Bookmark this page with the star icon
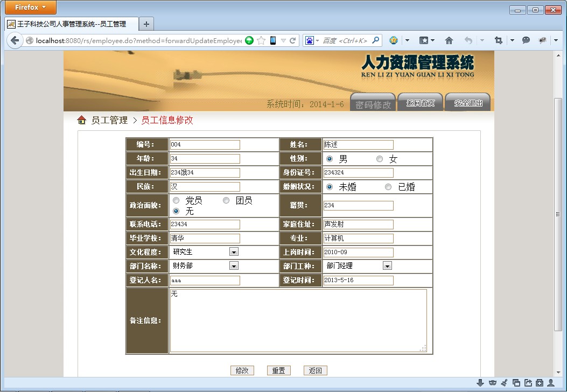Image resolution: width=567 pixels, height=392 pixels. [x=261, y=40]
